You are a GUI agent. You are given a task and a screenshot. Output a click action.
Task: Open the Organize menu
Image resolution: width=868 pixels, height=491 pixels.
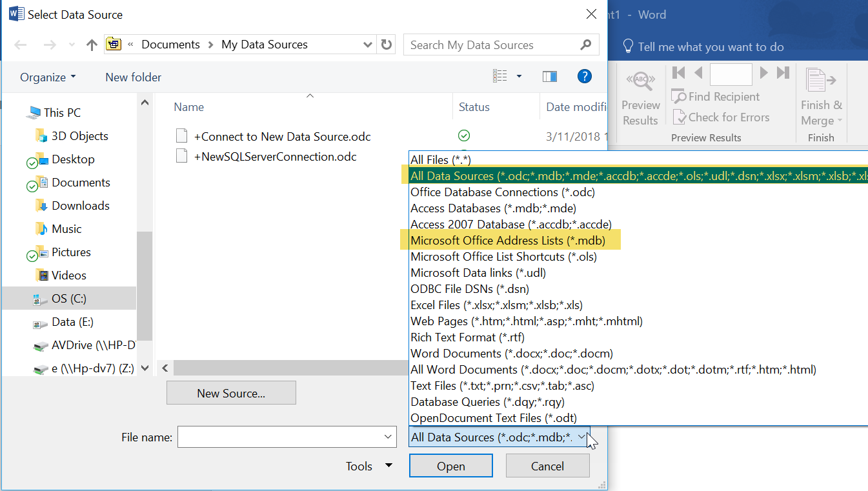(x=48, y=77)
